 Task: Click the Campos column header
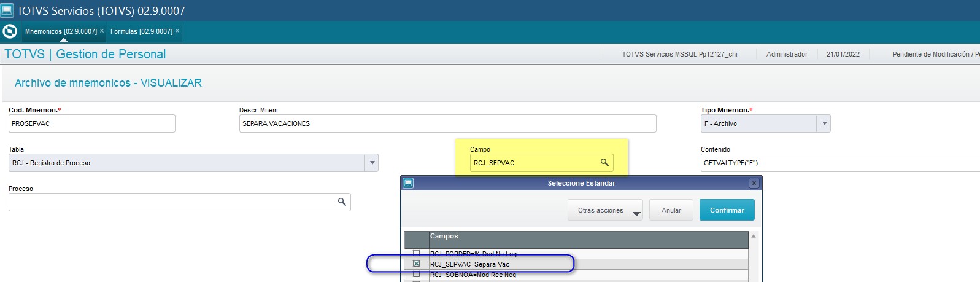tap(588, 240)
